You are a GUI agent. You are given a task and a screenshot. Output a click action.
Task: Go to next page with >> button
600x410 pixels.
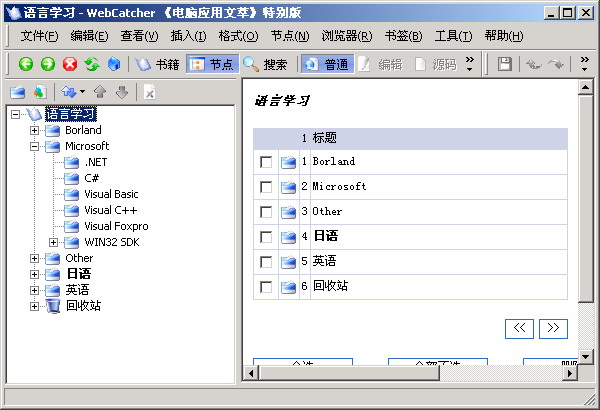[x=553, y=329]
